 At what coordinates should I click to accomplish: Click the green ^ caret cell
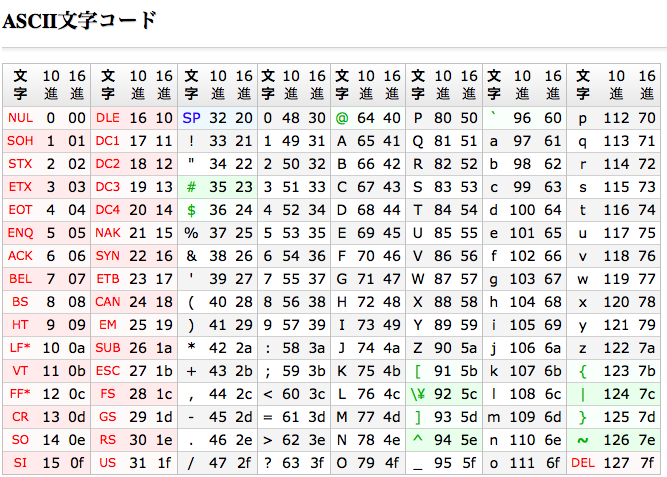(418, 438)
